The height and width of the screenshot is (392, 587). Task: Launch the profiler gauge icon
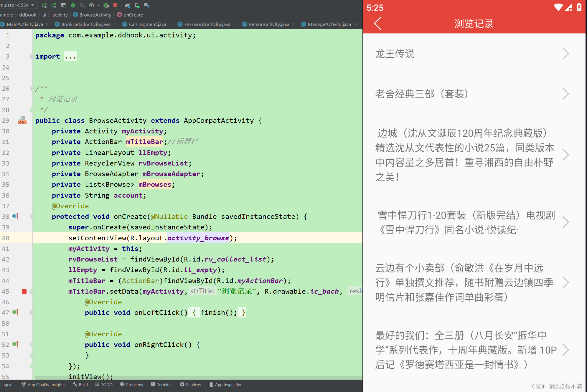[x=92, y=5]
